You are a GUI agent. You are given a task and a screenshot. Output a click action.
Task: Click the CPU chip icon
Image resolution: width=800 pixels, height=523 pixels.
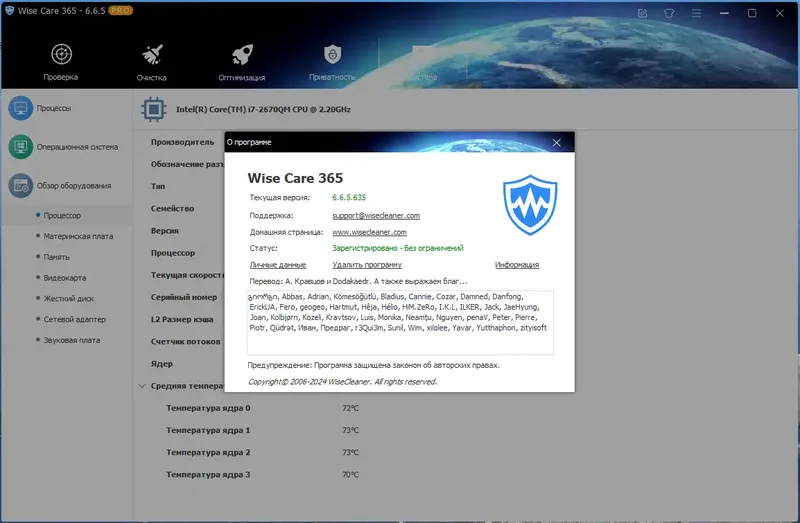(x=154, y=109)
